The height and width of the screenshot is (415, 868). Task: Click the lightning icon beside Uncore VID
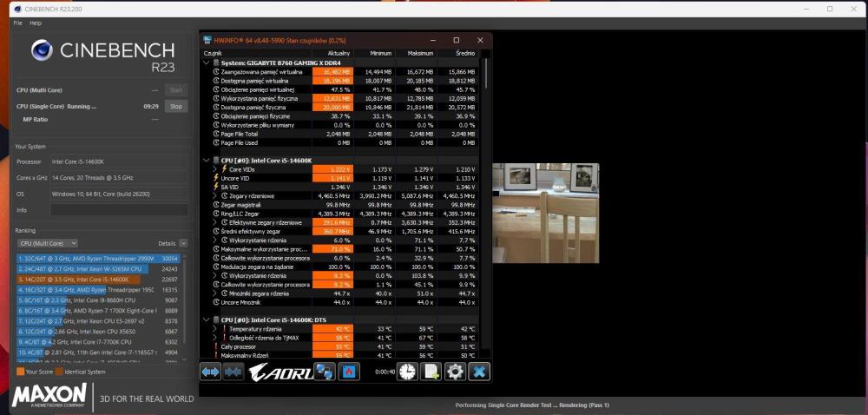(216, 178)
